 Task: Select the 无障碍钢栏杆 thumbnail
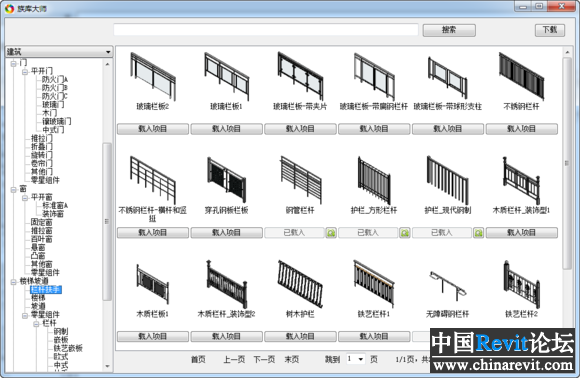pyautogui.click(x=448, y=287)
